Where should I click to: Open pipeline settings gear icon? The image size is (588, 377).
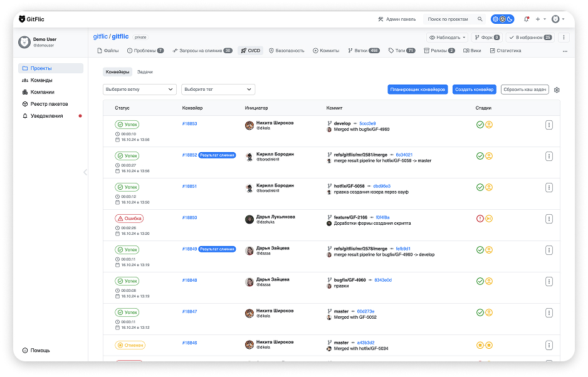point(557,90)
